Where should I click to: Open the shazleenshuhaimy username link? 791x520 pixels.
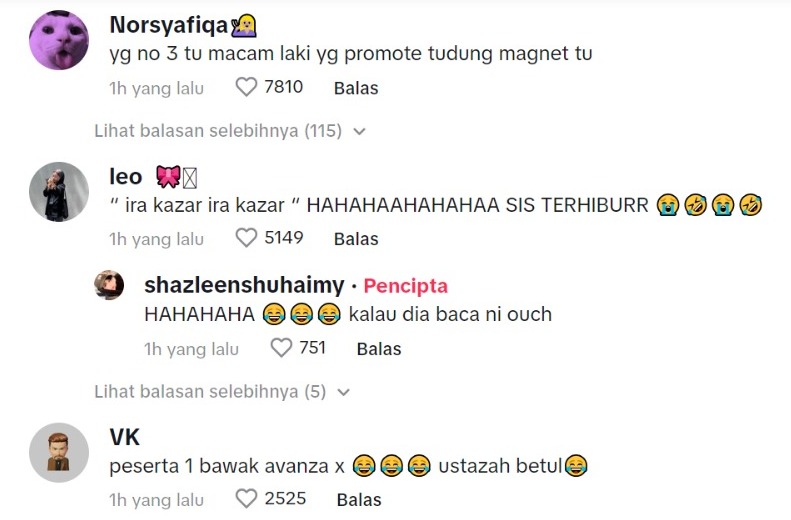[244, 285]
